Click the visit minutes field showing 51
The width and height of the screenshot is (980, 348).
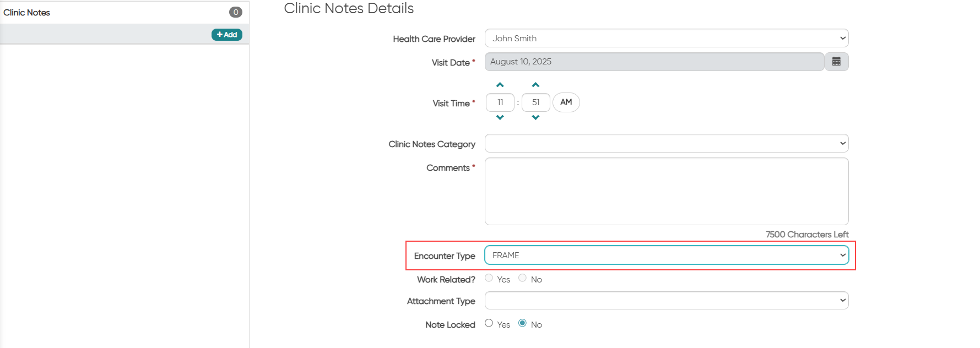coord(535,102)
